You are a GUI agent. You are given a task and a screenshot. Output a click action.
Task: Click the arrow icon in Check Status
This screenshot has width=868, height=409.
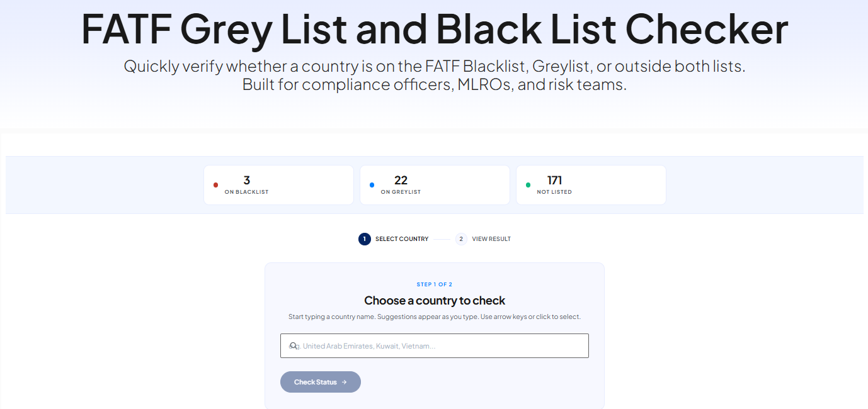click(x=344, y=382)
